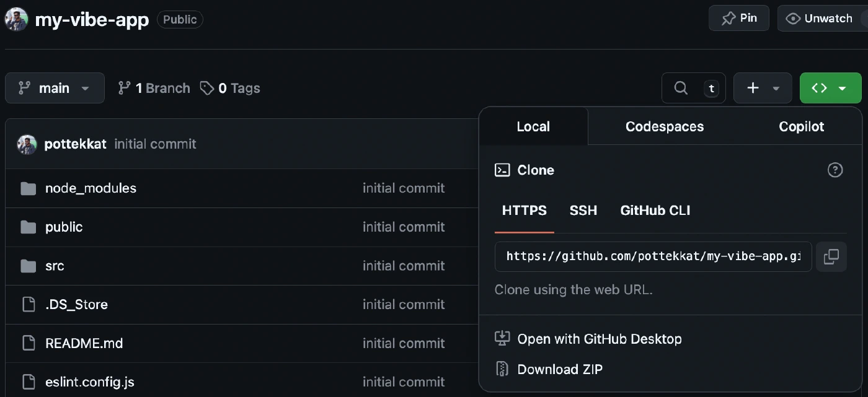The height and width of the screenshot is (397, 868).
Task: Click the README.md file icon
Action: coord(28,343)
